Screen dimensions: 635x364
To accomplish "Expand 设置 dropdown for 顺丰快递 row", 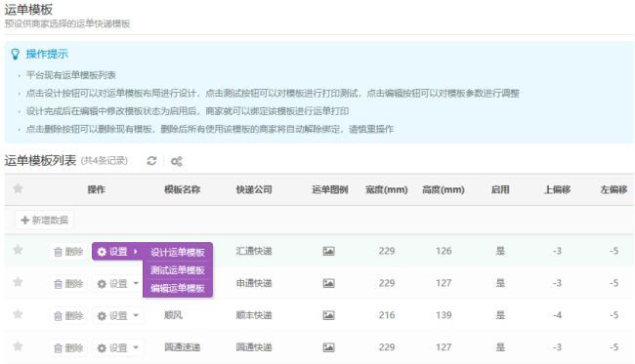I will pyautogui.click(x=118, y=315).
